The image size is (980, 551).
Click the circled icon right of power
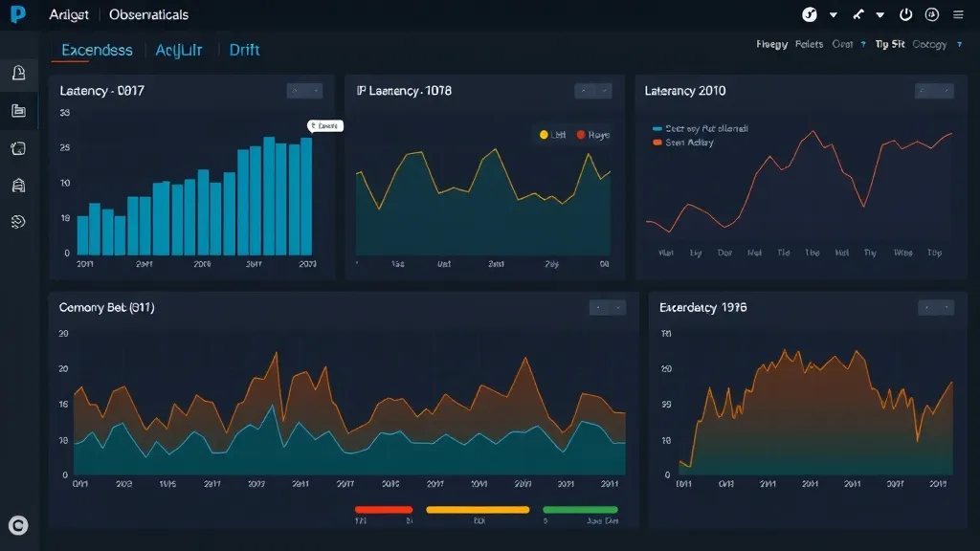click(932, 14)
